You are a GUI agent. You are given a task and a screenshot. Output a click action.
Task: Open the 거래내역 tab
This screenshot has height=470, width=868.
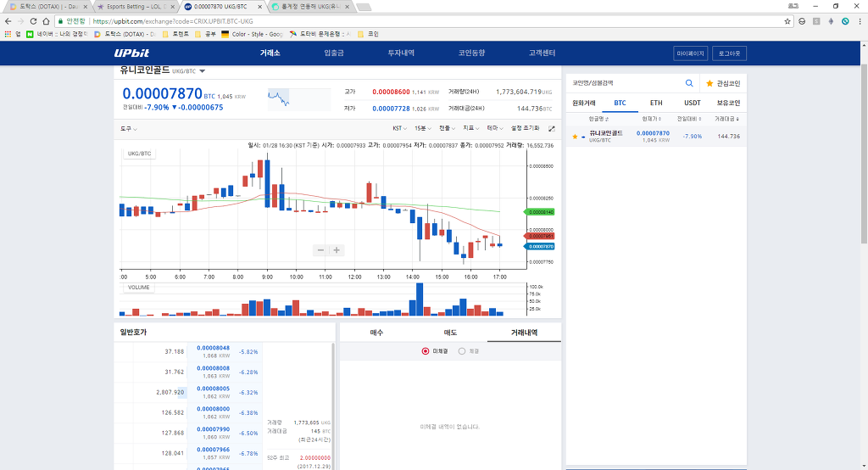524,333
